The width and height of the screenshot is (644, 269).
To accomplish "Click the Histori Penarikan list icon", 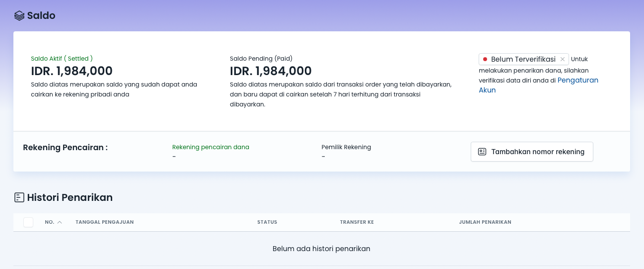I will click(x=19, y=197).
